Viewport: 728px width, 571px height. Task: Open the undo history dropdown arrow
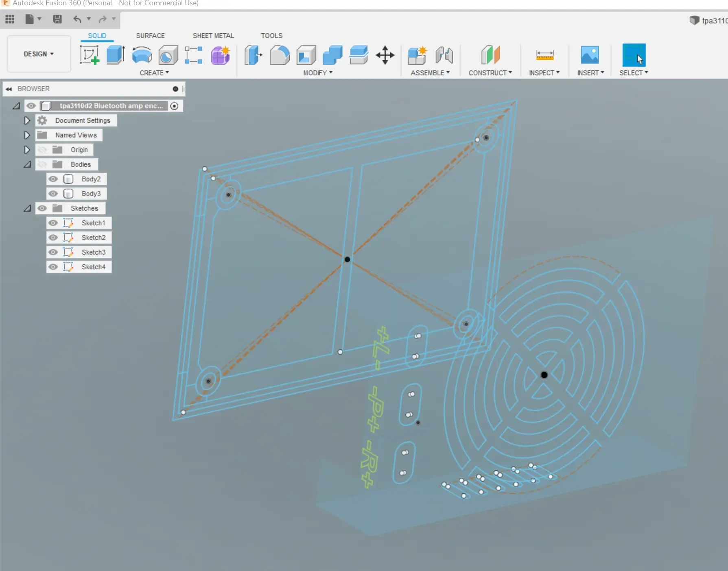pyautogui.click(x=89, y=19)
